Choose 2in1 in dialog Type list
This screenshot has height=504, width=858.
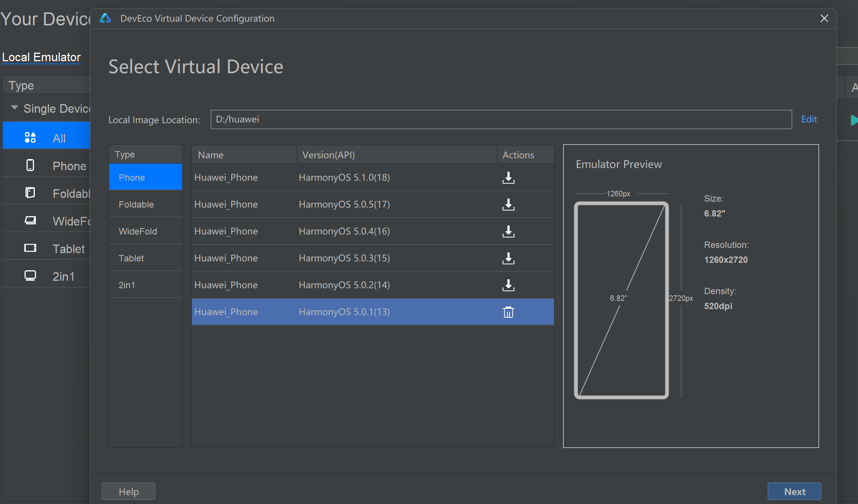click(127, 285)
